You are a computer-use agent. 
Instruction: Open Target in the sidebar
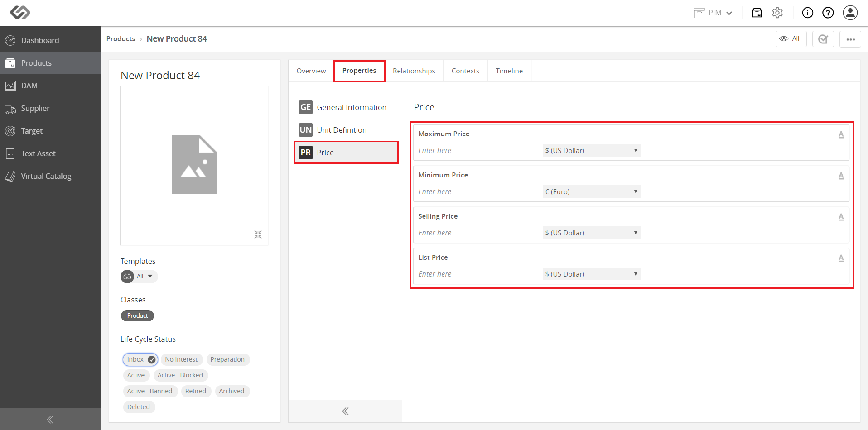tap(50, 131)
